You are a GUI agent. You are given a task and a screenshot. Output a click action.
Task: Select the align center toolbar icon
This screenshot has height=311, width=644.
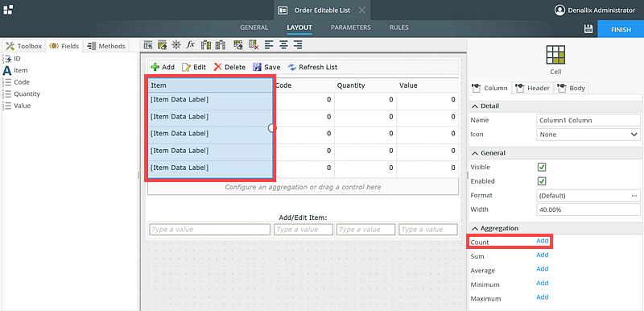tap(283, 45)
